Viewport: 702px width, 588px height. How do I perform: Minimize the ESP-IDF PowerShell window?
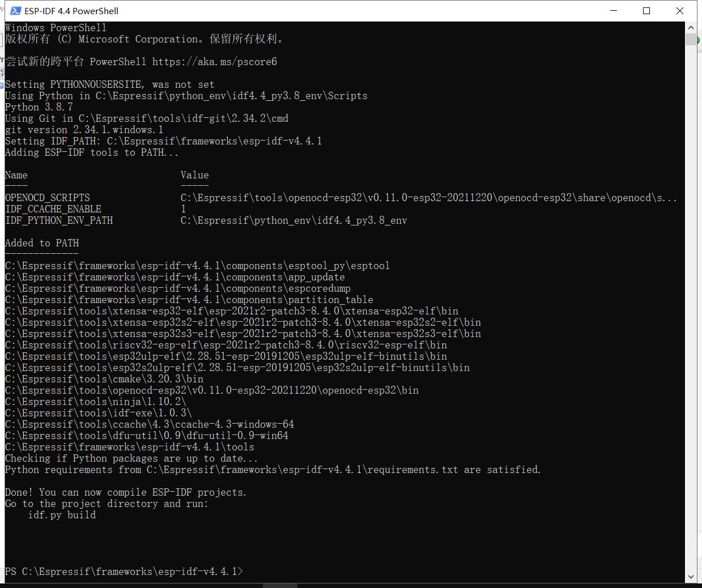click(614, 11)
